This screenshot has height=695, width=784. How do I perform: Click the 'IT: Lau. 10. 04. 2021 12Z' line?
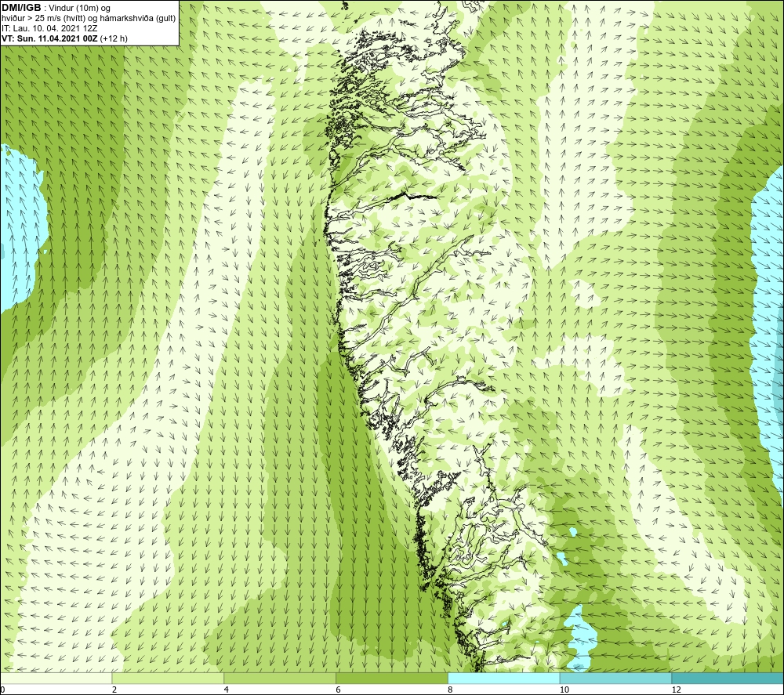49,28
